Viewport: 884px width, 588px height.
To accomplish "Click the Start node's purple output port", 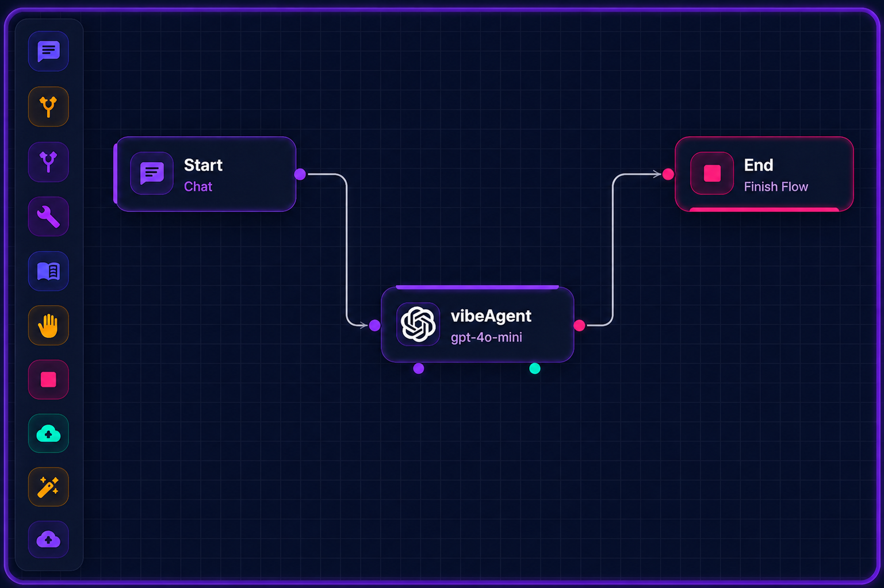I will (x=300, y=174).
